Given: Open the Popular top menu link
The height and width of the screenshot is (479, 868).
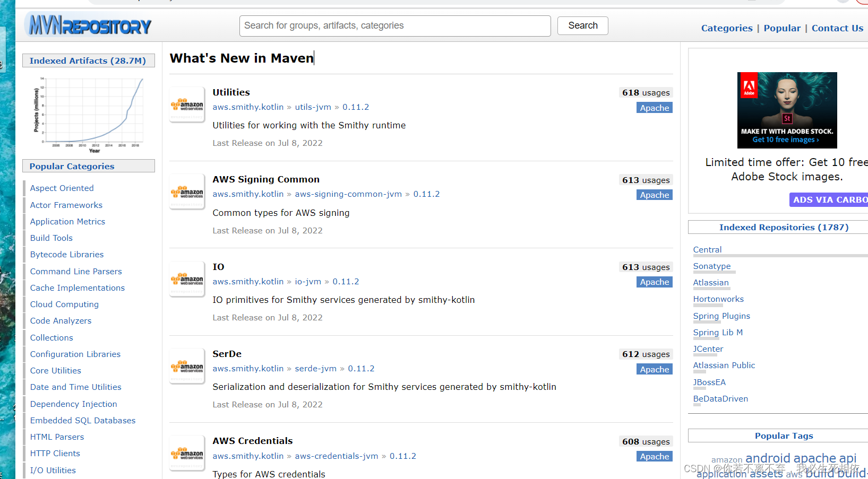Looking at the screenshot, I should (x=782, y=28).
